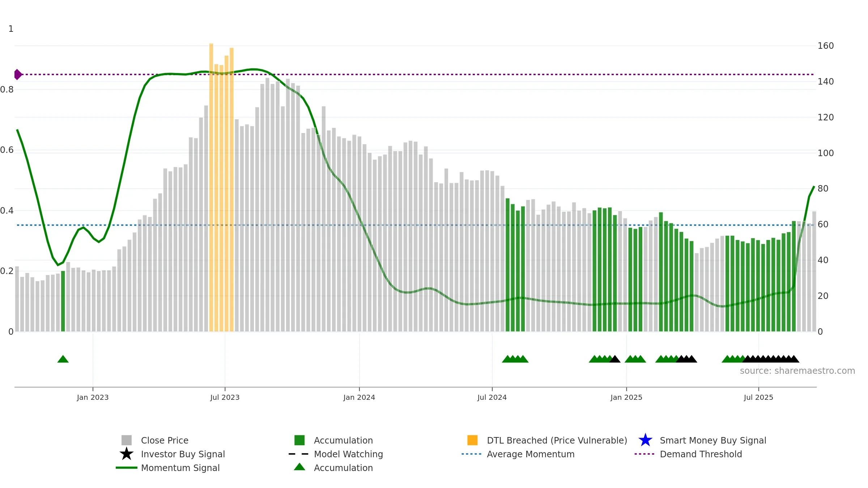The image size is (868, 488).
Task: Click the Jan 2025 axis label
Action: pyautogui.click(x=626, y=398)
